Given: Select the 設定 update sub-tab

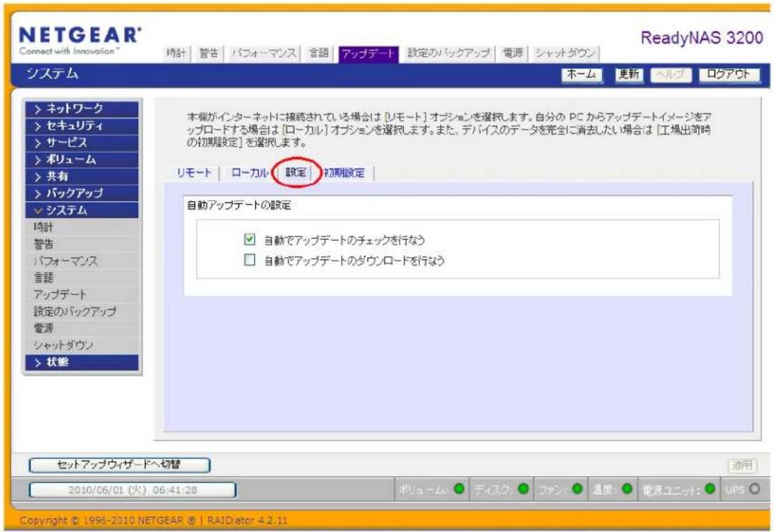Looking at the screenshot, I should (x=296, y=172).
